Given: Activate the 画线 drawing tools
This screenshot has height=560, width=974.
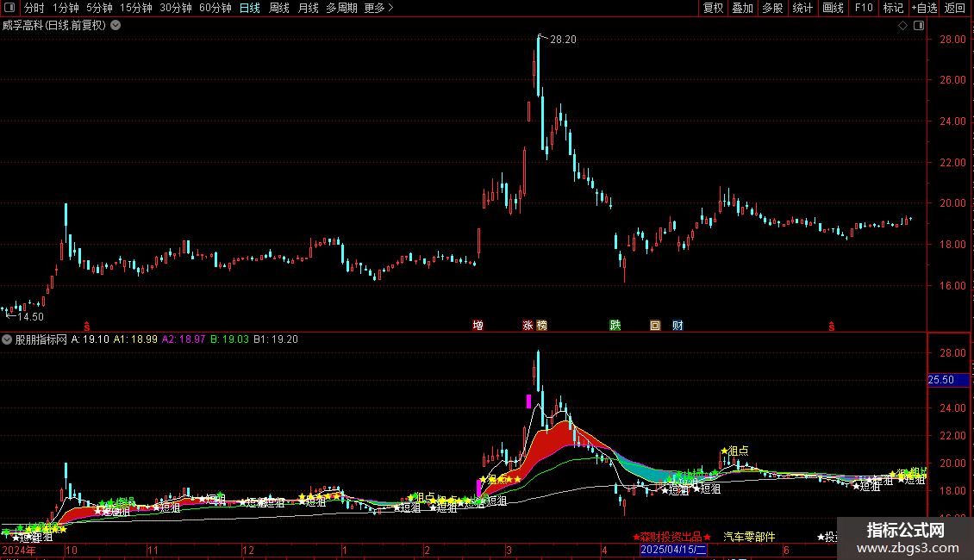Looking at the screenshot, I should click(833, 8).
